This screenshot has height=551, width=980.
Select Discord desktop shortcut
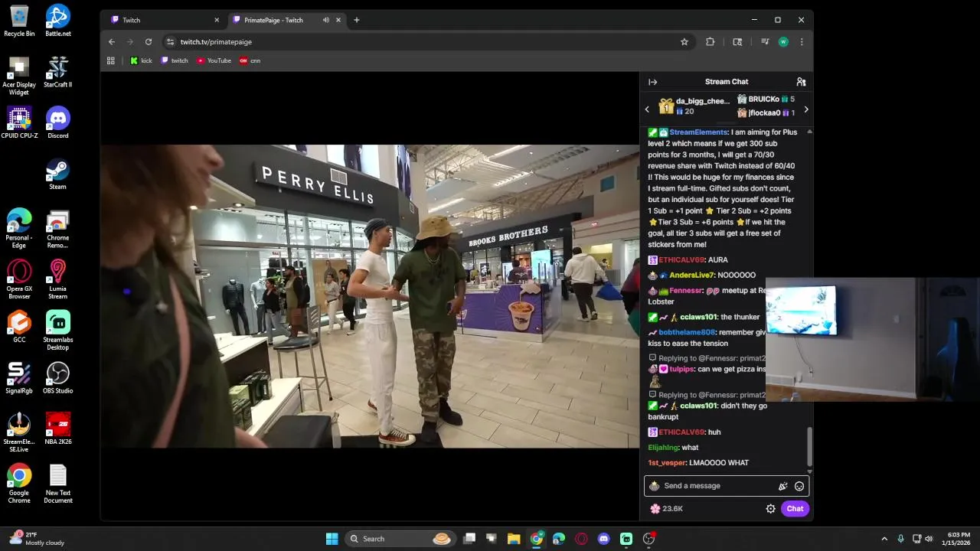[58, 122]
